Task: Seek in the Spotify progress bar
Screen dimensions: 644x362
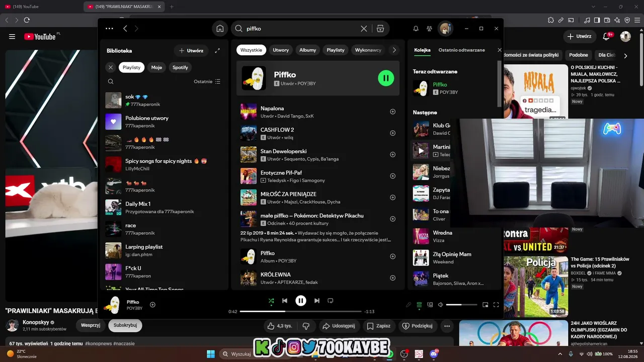Action: [x=301, y=312]
